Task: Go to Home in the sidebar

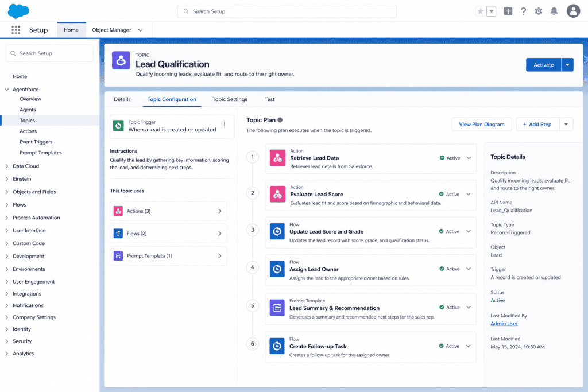Action: (x=20, y=76)
